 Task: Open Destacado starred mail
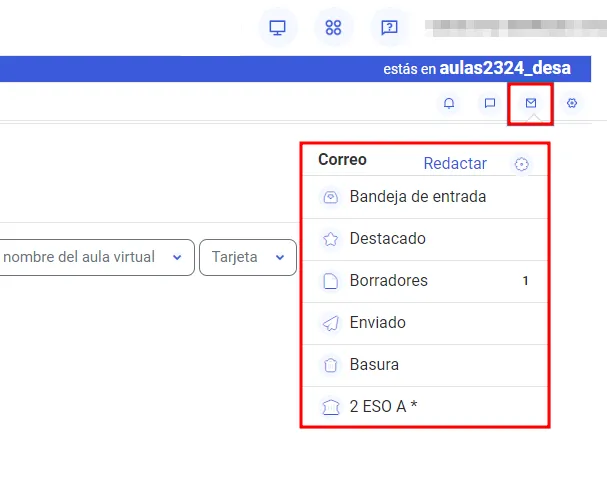click(x=425, y=239)
